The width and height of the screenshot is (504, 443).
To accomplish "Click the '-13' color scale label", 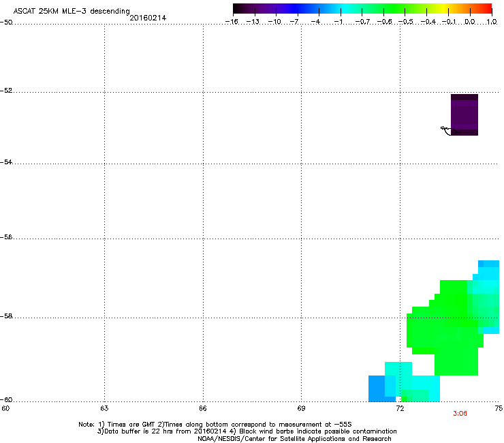I will click(253, 22).
